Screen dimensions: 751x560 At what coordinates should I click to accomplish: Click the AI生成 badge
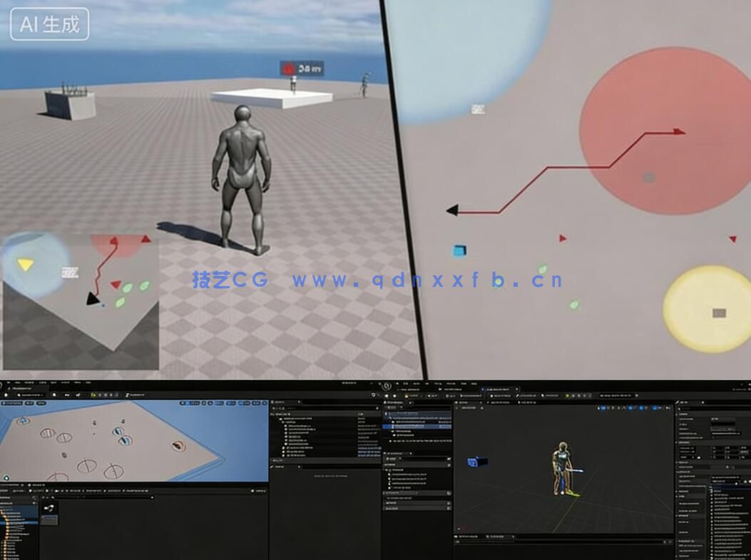(49, 24)
